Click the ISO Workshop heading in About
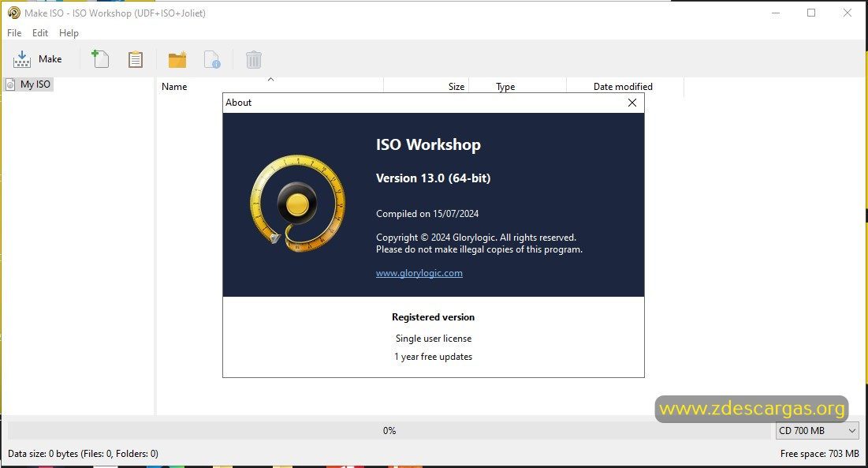 click(x=428, y=144)
